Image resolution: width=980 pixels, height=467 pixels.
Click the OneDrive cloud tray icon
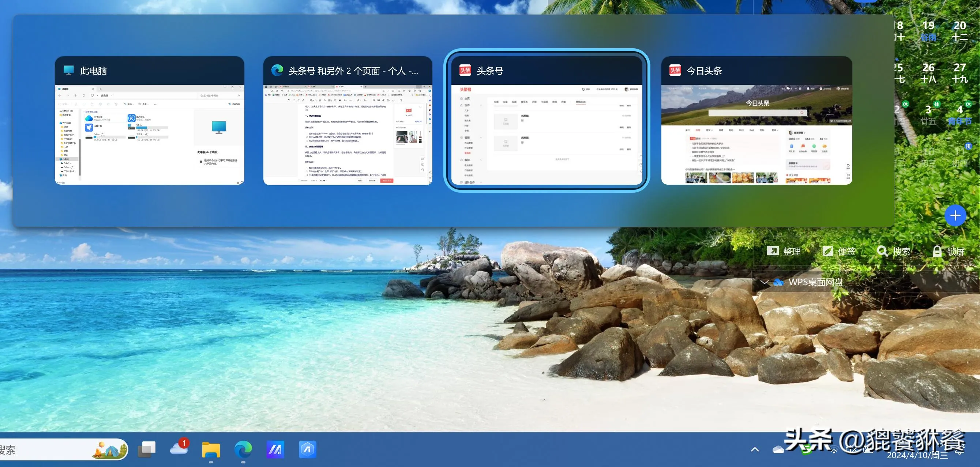pyautogui.click(x=778, y=450)
